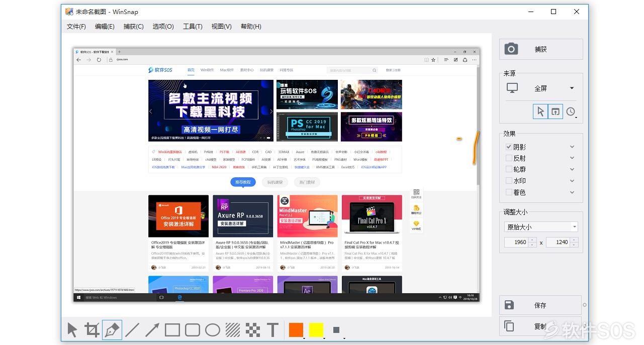Click the width field showing 1960

pos(516,242)
